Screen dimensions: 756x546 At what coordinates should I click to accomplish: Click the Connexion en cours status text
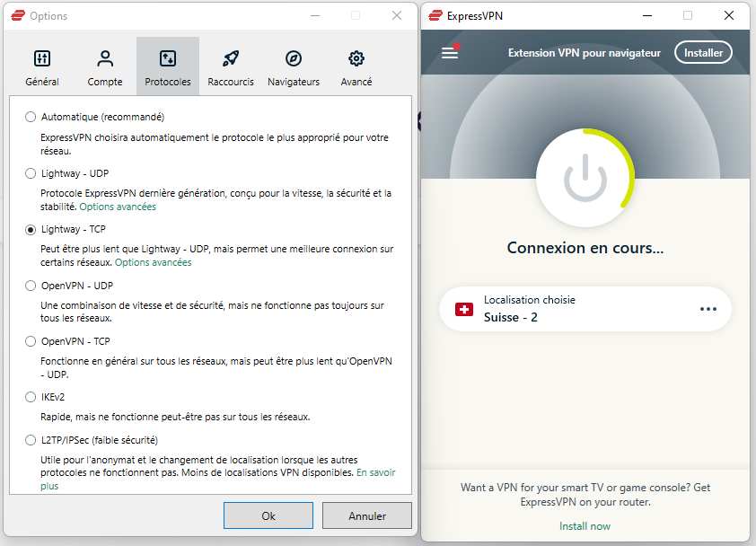[x=585, y=248]
